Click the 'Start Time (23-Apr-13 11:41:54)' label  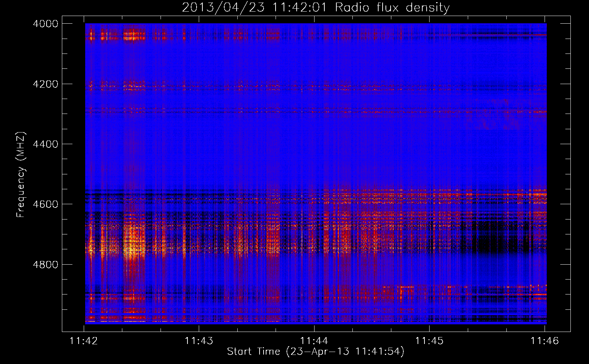coord(316,352)
